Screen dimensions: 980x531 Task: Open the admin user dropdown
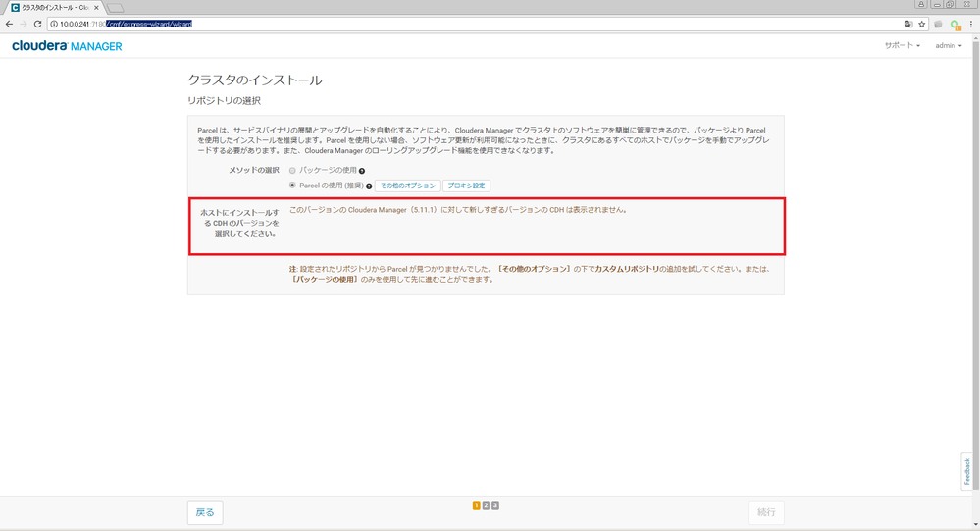949,46
